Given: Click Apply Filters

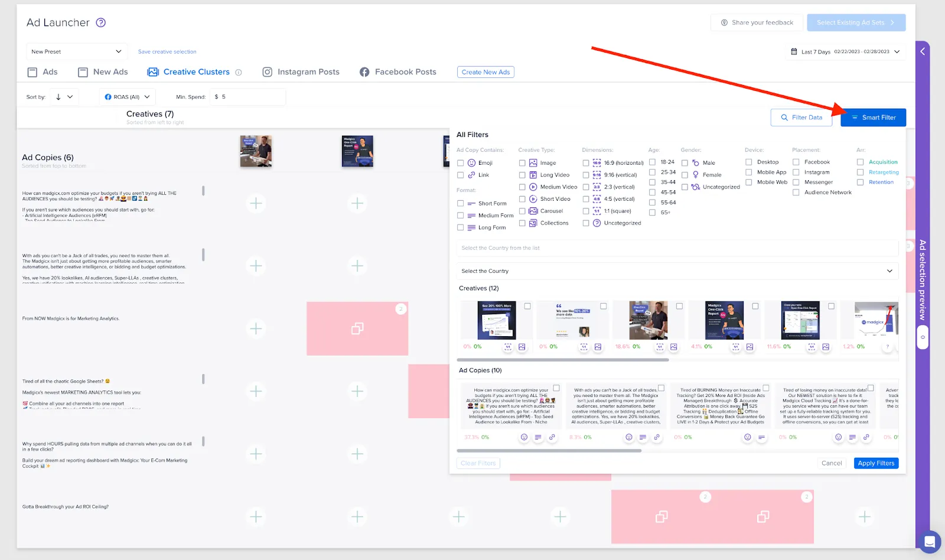Looking at the screenshot, I should click(876, 463).
